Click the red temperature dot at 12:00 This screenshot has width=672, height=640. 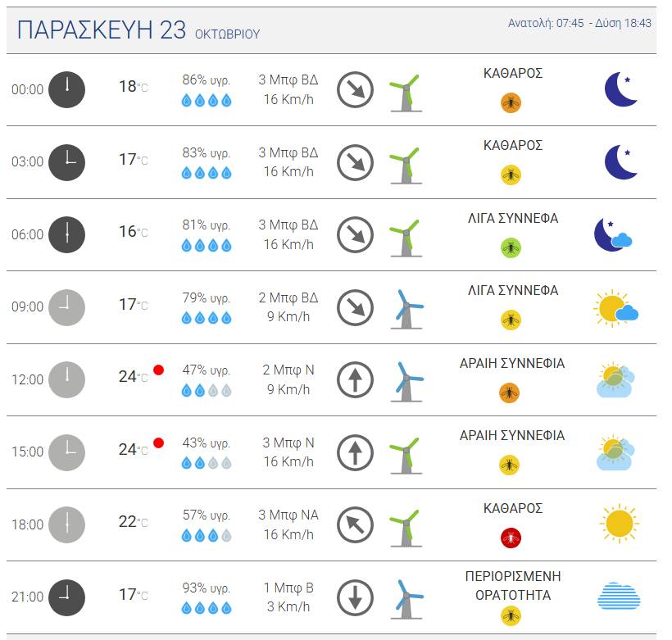158,370
